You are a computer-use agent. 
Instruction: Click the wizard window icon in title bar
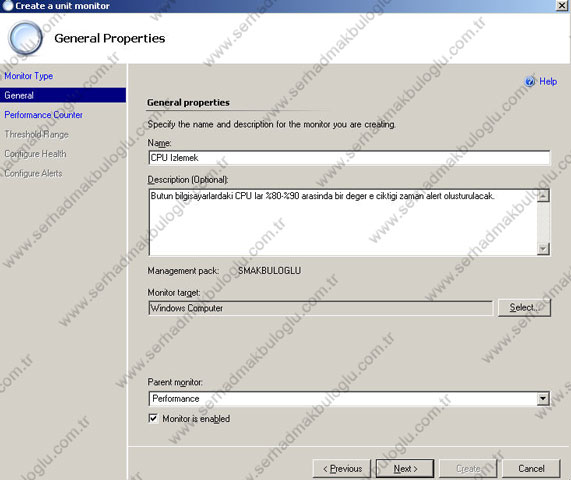coord(7,5)
